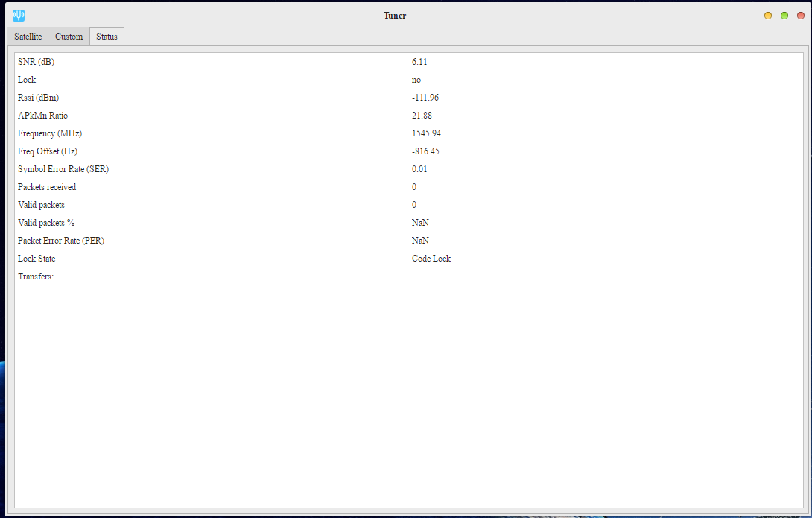Select the Status tab
This screenshot has width=812, height=518.
coord(107,37)
